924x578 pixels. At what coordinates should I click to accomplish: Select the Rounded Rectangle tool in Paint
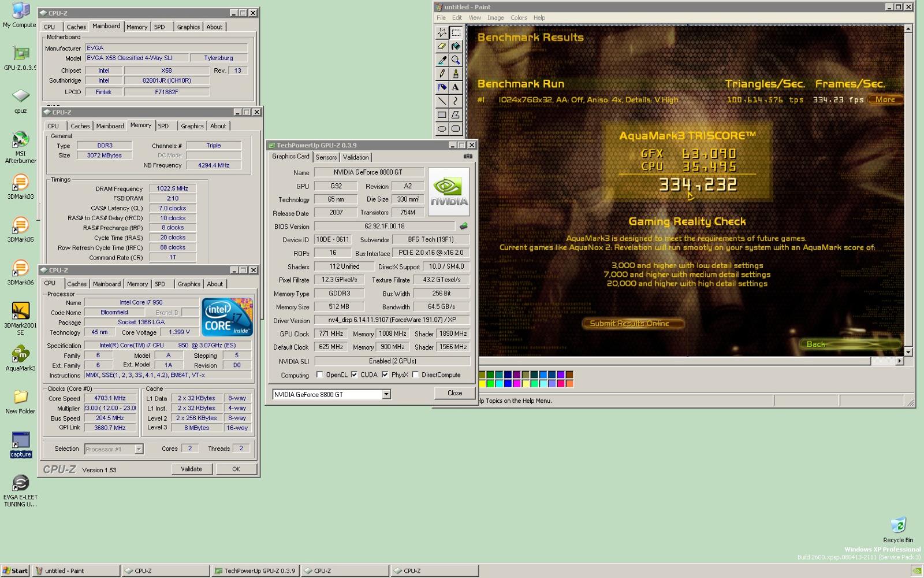pos(456,129)
